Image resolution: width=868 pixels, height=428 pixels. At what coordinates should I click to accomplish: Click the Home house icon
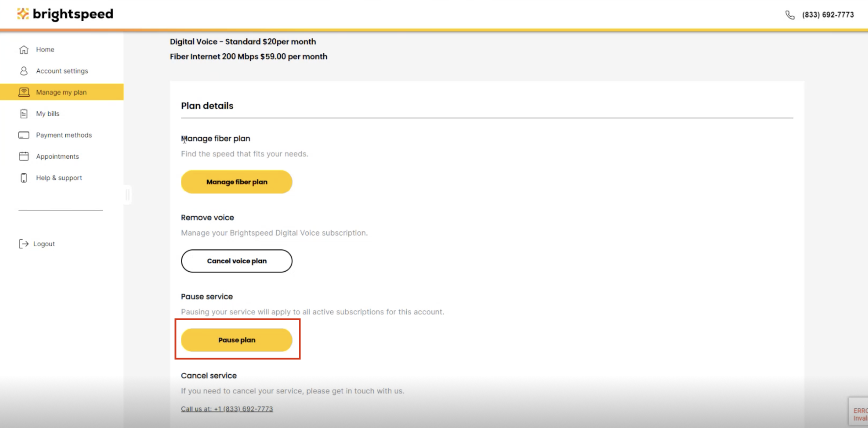pyautogui.click(x=24, y=49)
